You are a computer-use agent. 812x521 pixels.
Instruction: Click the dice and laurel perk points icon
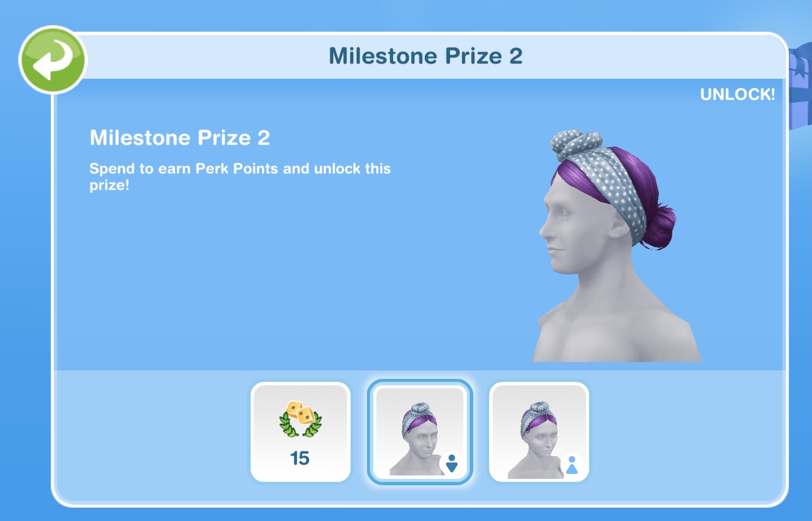click(300, 419)
